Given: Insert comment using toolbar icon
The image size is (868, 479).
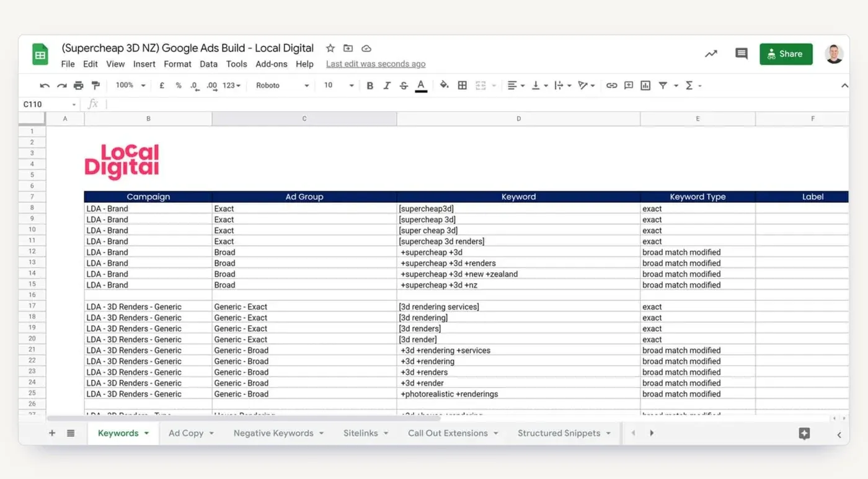Looking at the screenshot, I should (629, 86).
